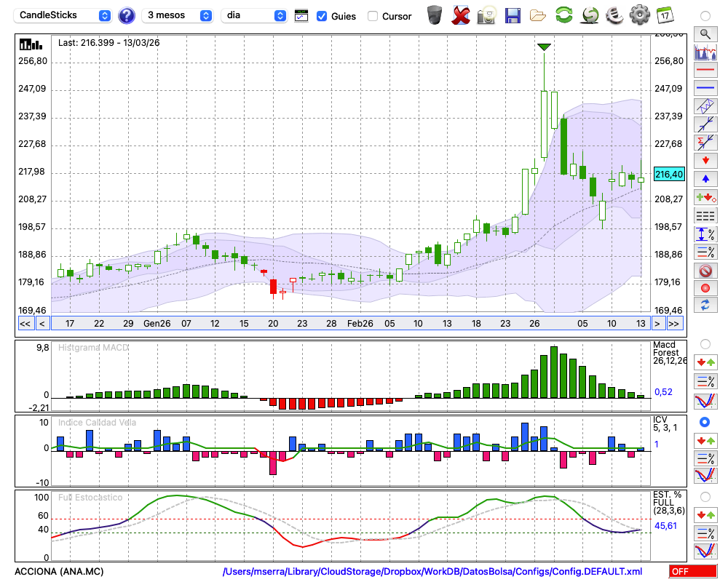
Task: Select the red horizontal line tool
Action: point(705,71)
